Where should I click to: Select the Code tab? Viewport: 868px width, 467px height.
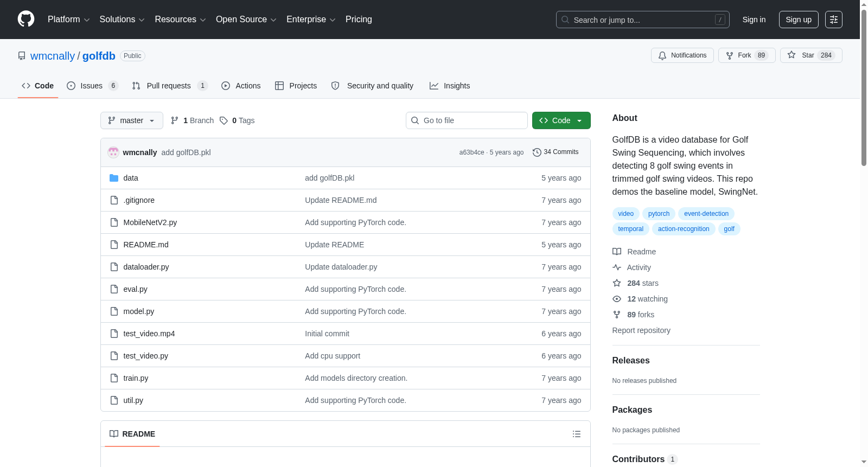pos(38,86)
